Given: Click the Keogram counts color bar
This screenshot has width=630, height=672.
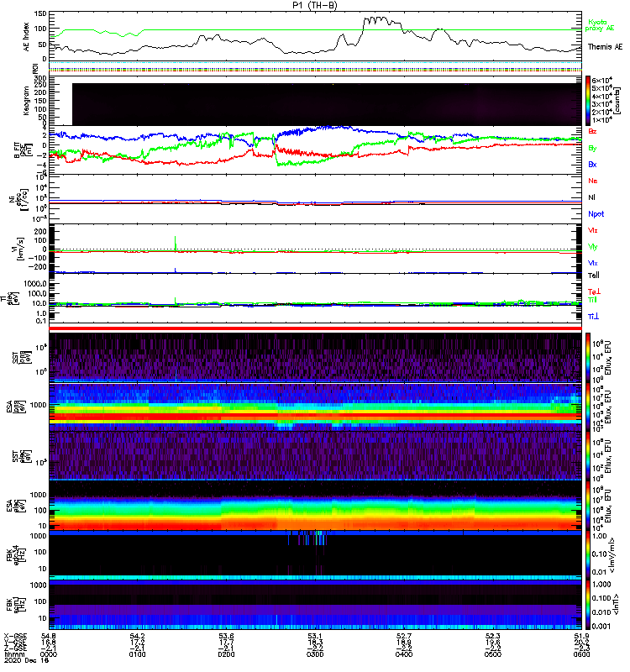Looking at the screenshot, I should [x=589, y=100].
